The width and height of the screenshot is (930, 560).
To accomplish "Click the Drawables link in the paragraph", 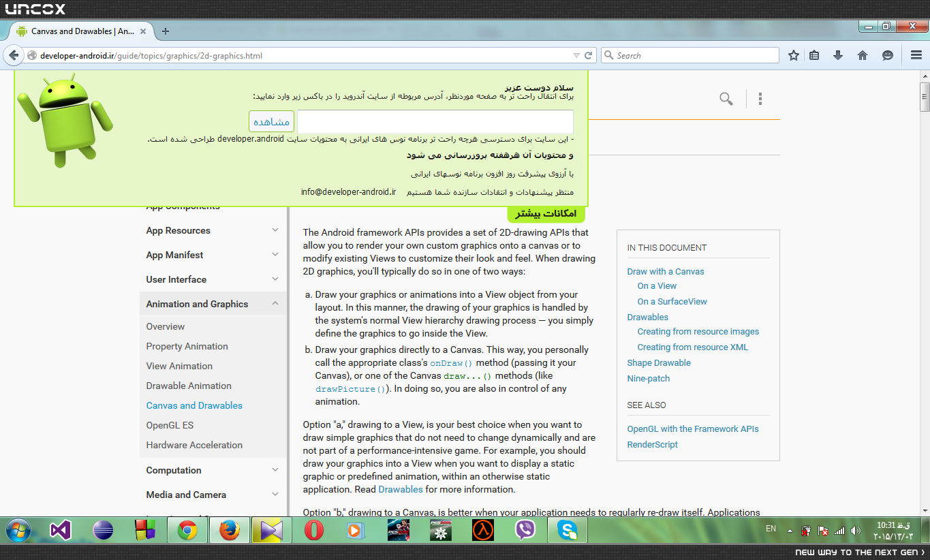I will tap(401, 489).
